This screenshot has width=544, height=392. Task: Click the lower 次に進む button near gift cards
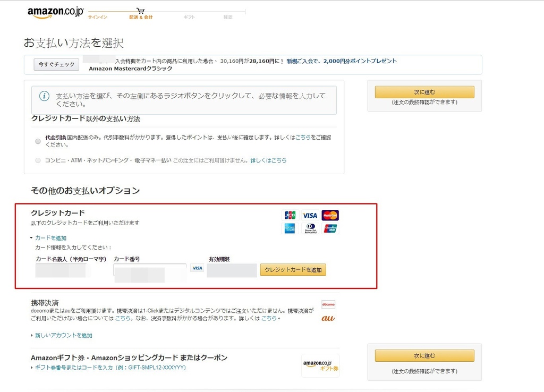pos(424,355)
